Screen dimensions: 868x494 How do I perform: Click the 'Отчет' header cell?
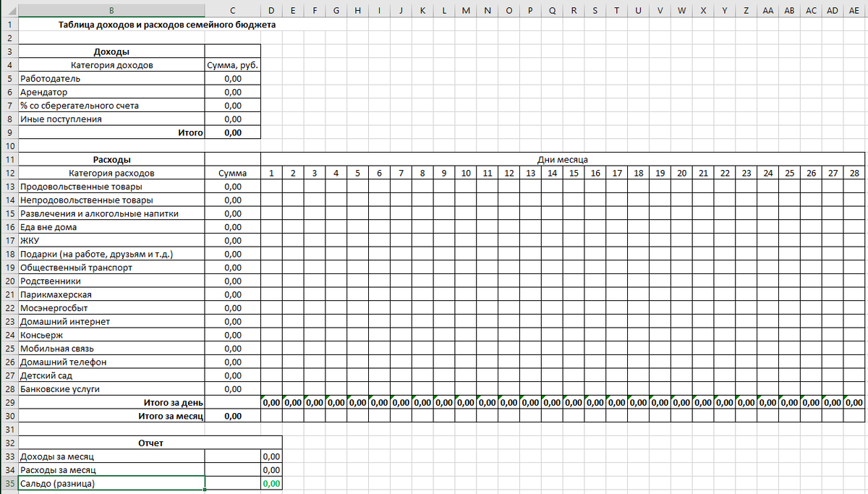tap(150, 443)
